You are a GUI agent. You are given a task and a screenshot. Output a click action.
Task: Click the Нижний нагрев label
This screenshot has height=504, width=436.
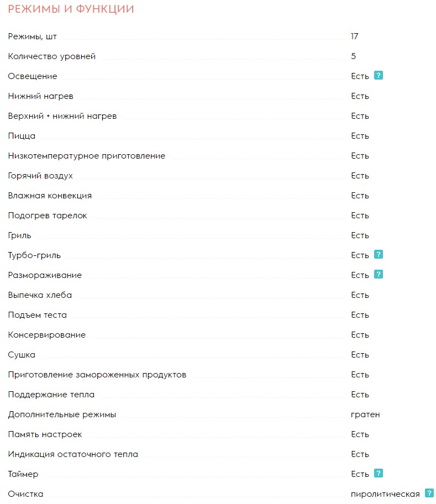(41, 96)
